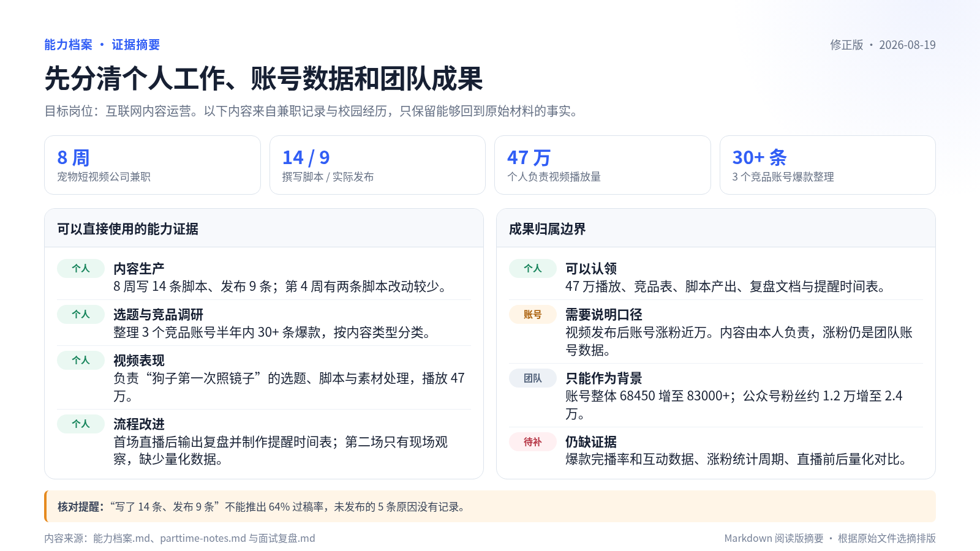This screenshot has width=980, height=551.
Task: Open the 8 周 stat card
Action: tap(153, 165)
